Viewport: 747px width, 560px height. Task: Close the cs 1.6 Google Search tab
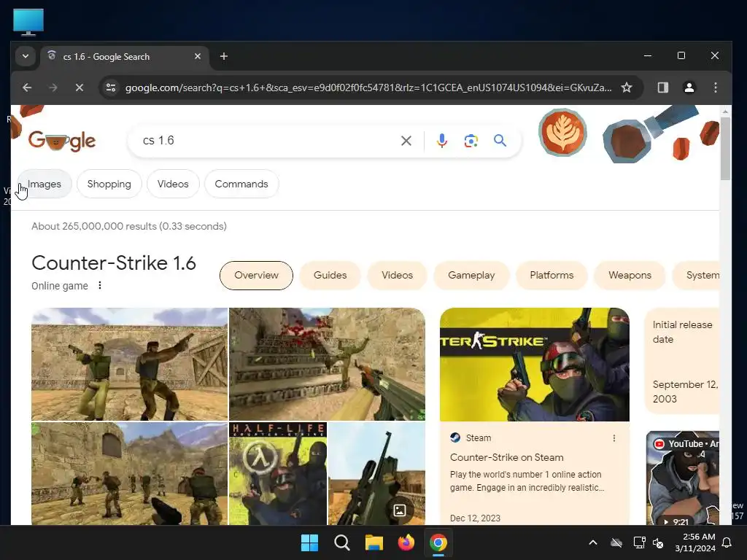coord(198,56)
